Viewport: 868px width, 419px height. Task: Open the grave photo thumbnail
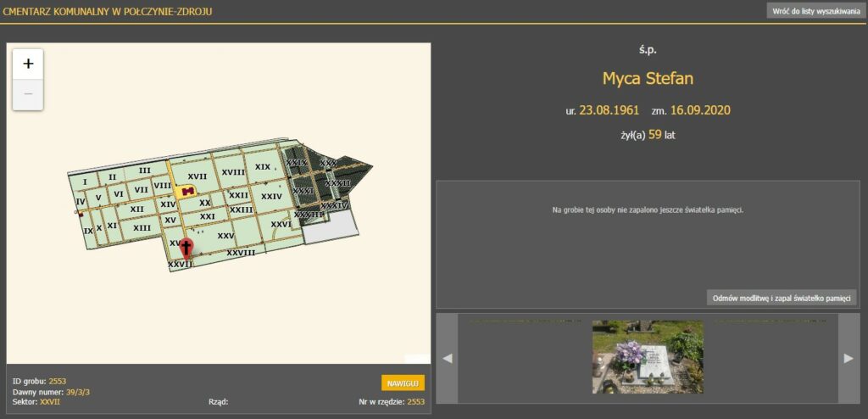[x=648, y=357]
